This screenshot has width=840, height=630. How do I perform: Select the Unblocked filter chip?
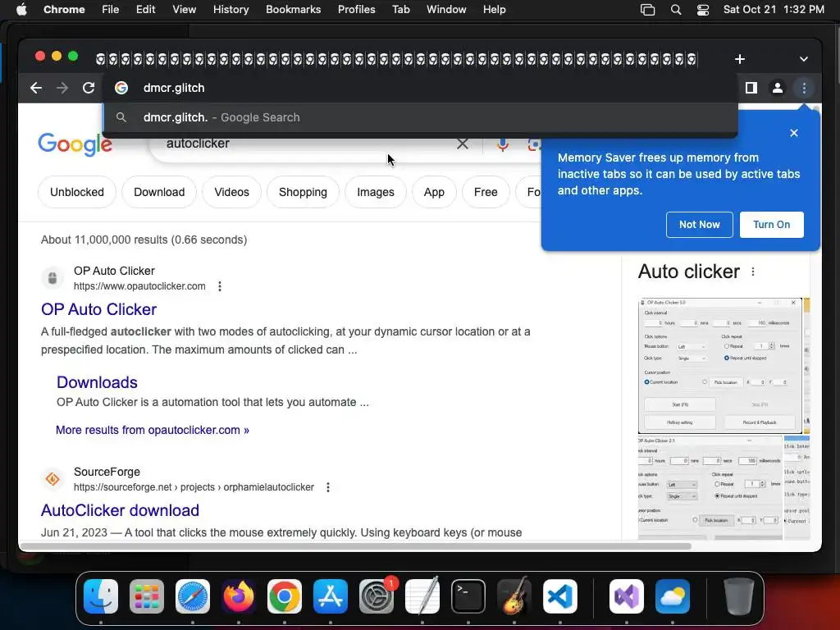(77, 192)
